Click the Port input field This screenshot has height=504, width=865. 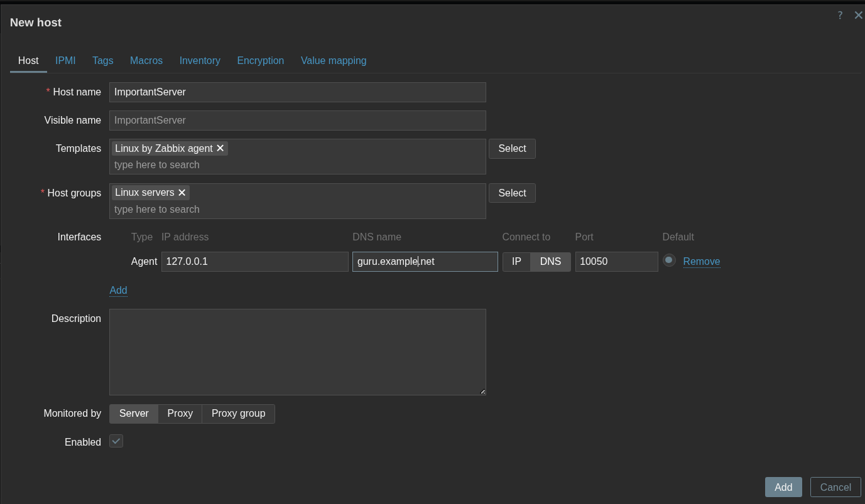click(616, 262)
